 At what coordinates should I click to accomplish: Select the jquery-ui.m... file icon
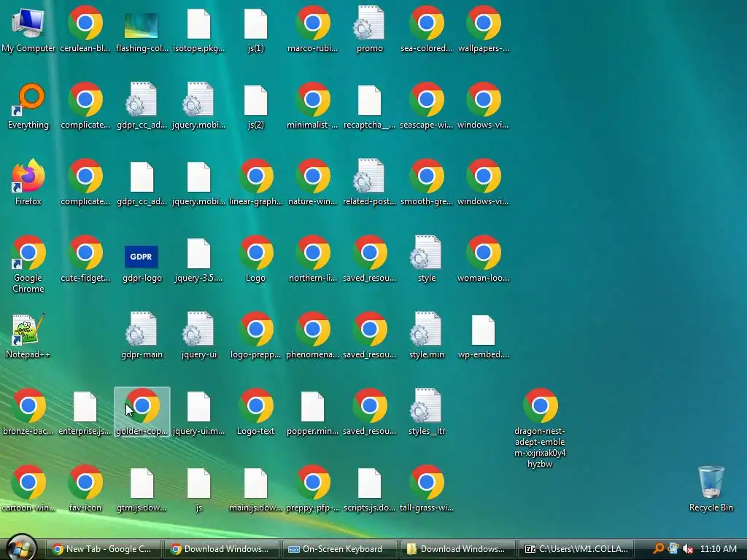point(198,413)
